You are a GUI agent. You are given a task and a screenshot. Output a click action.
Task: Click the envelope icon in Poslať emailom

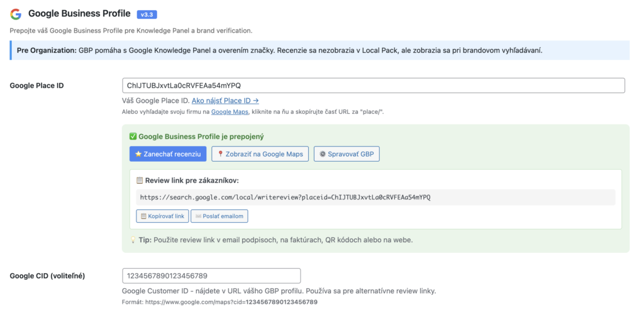198,216
